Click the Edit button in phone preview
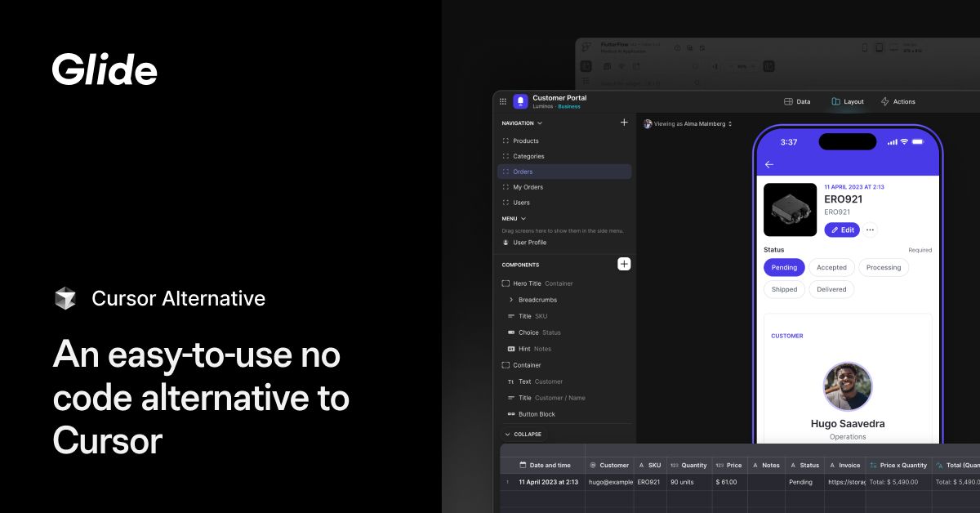 pyautogui.click(x=842, y=230)
